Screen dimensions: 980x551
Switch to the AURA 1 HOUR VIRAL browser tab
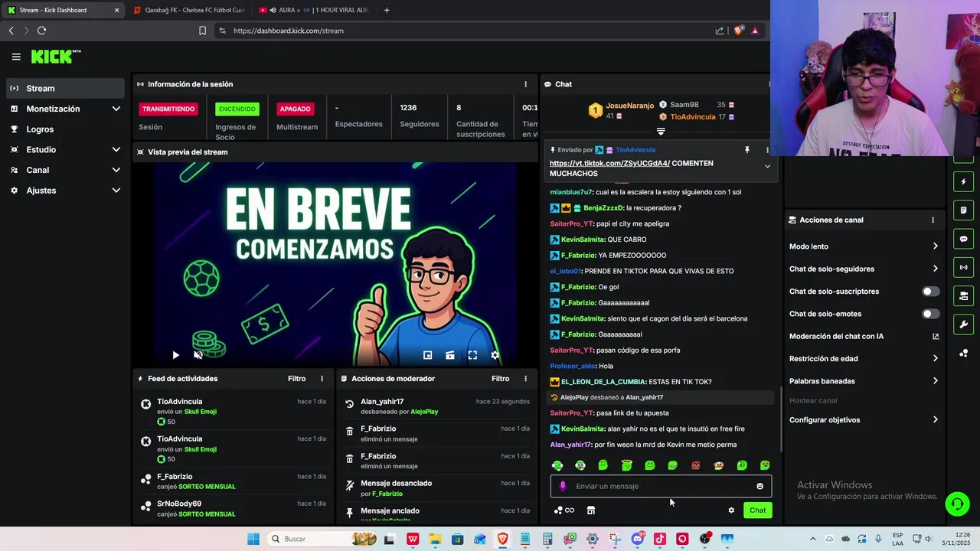tap(313, 10)
